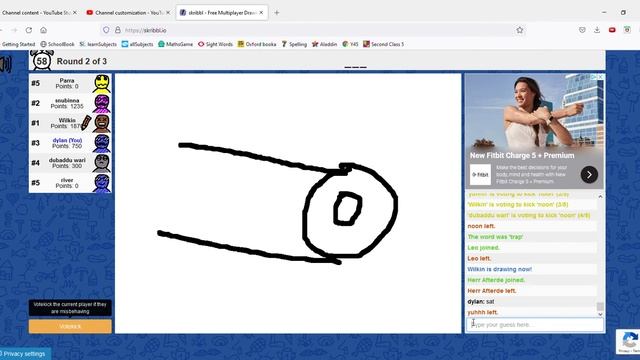Bookmark this page with the star icon
This screenshot has width=640, height=360.
(520, 30)
